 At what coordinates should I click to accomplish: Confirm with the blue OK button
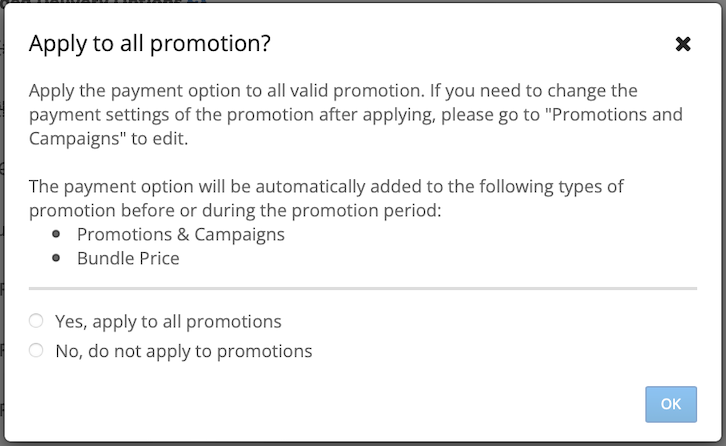coord(671,404)
